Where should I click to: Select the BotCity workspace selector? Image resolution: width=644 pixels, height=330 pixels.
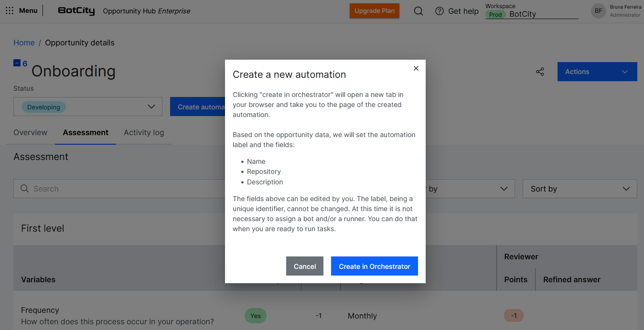531,14
